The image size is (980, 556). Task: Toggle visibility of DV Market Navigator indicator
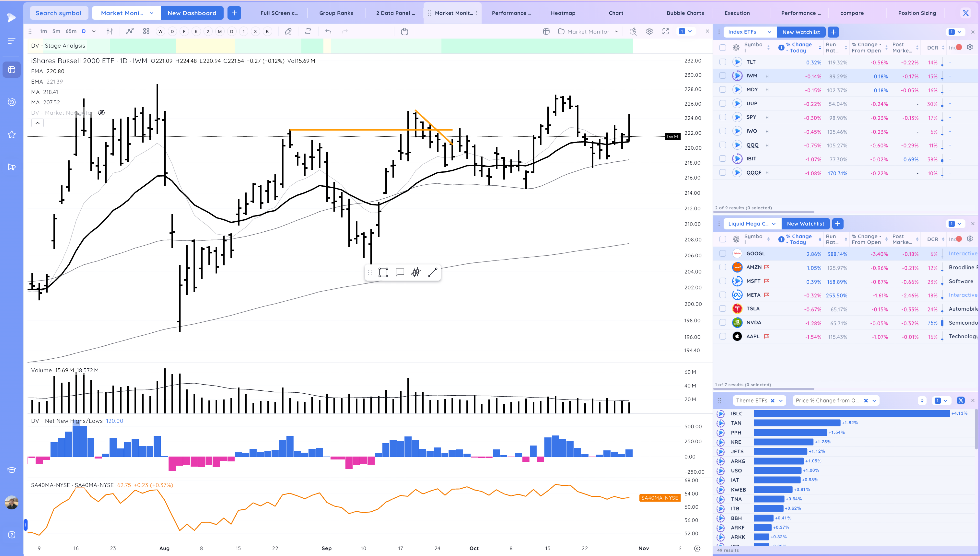tap(101, 113)
